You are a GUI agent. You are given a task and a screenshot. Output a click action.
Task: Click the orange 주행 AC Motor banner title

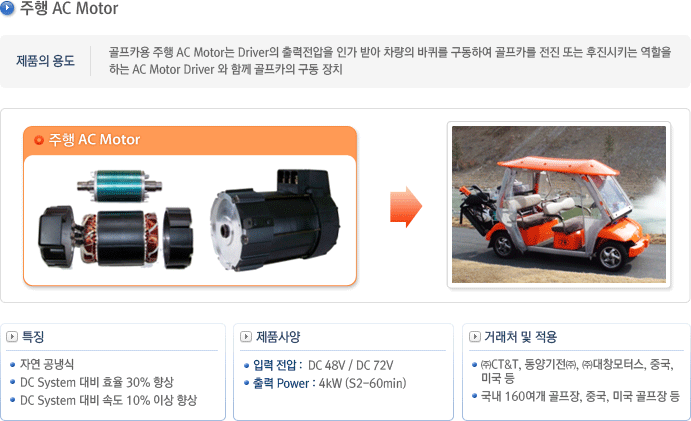[94, 140]
